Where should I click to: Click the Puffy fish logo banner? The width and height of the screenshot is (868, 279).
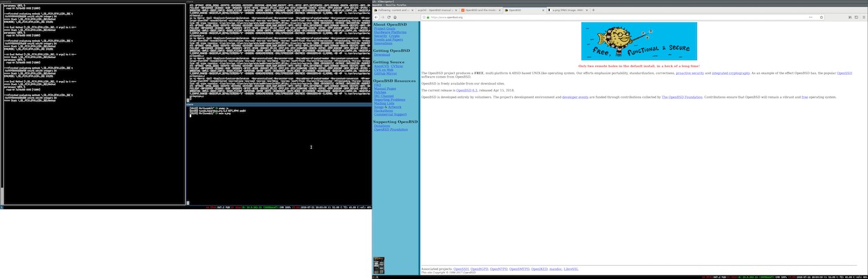pos(639,42)
